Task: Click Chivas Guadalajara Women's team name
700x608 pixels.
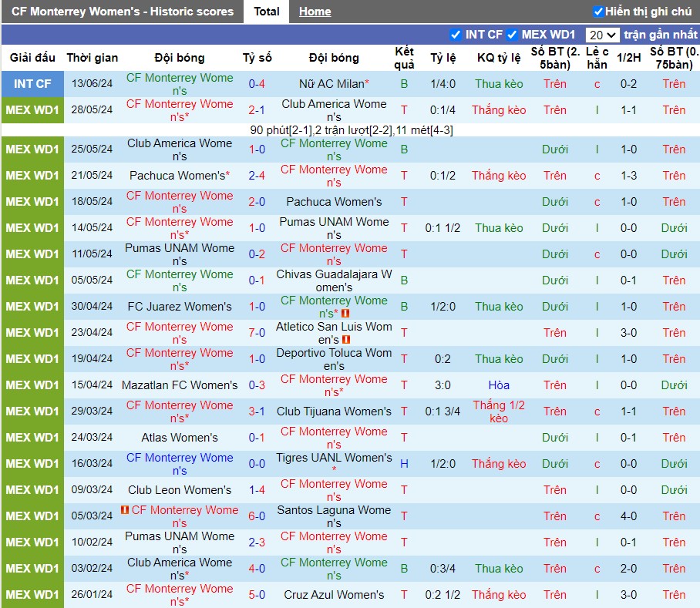Action: click(334, 280)
